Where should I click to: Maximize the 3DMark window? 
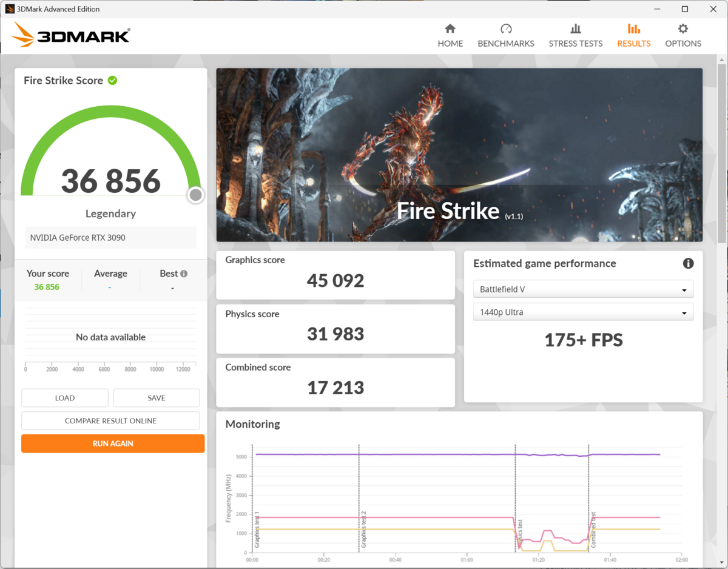[685, 9]
